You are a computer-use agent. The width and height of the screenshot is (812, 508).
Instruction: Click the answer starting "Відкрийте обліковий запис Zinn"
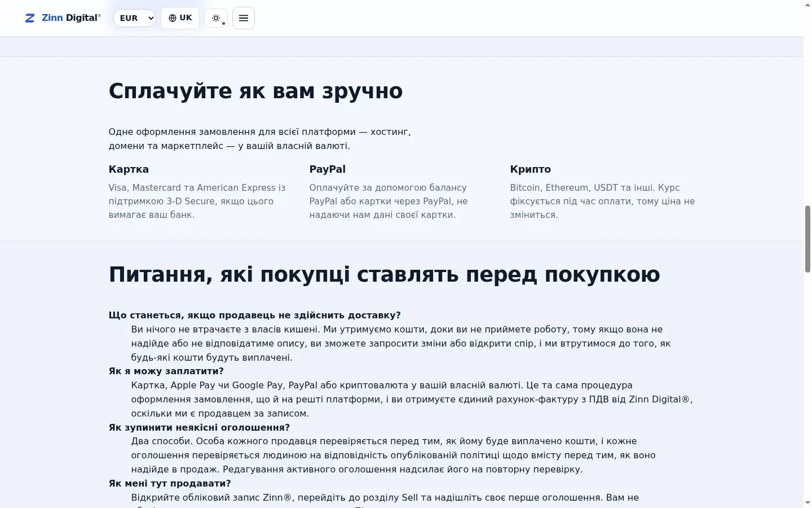click(x=385, y=500)
